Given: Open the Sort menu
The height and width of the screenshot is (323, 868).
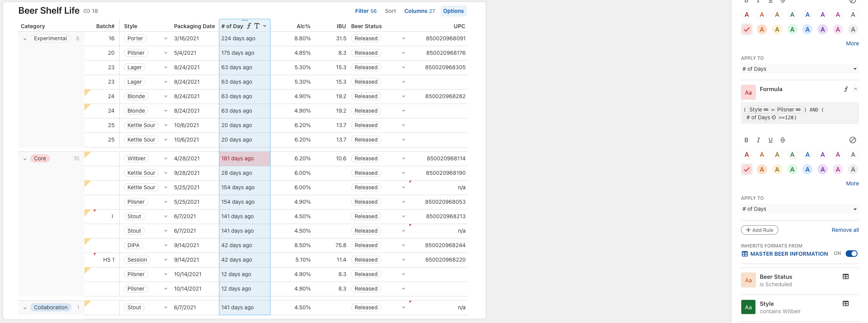Looking at the screenshot, I should click(x=390, y=11).
